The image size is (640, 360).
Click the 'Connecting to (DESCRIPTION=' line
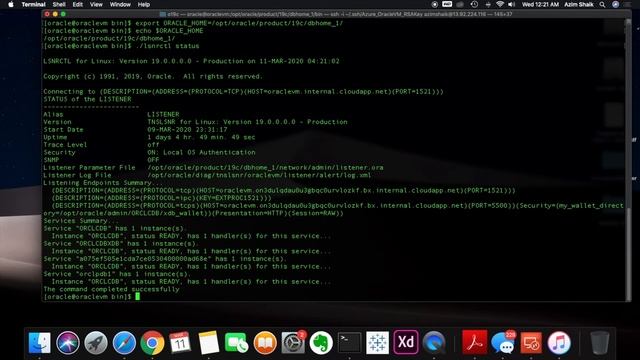point(243,91)
